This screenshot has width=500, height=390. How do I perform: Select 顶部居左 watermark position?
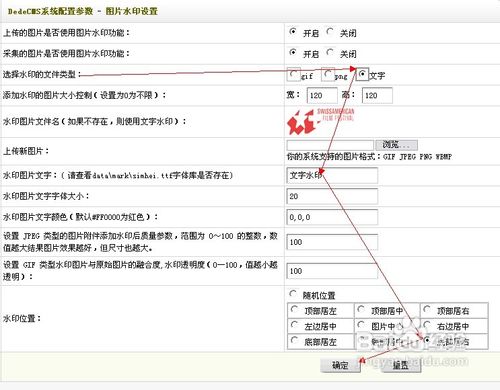pyautogui.click(x=294, y=310)
